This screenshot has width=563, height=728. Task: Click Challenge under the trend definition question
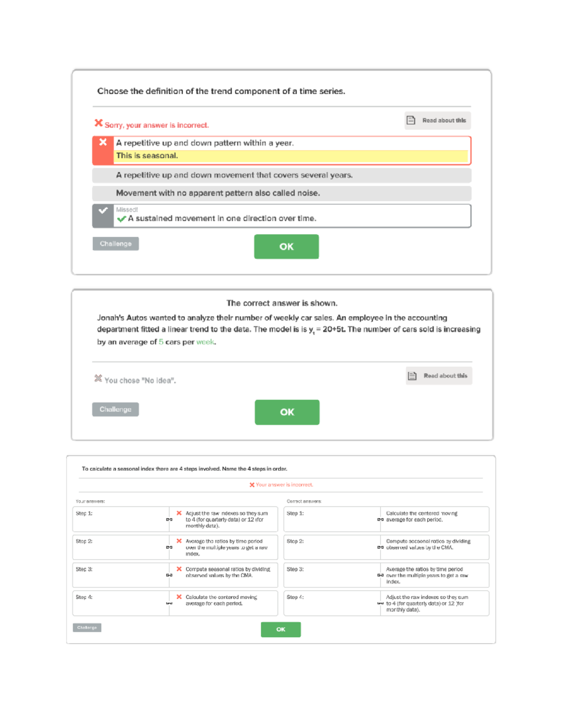tap(116, 244)
